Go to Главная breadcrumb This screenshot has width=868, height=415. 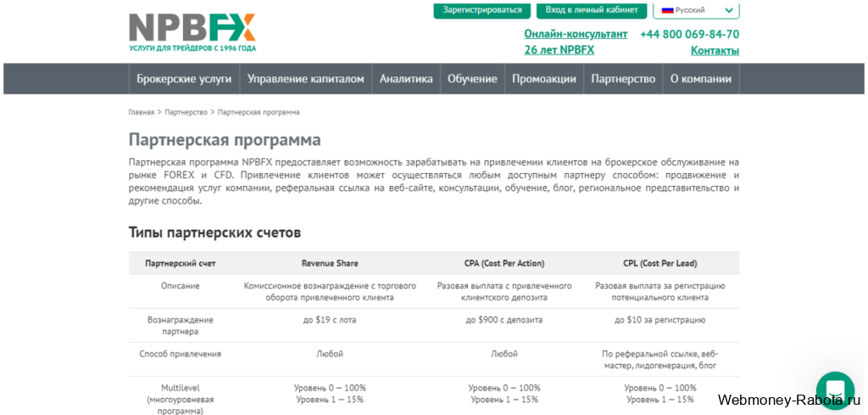[x=142, y=112]
